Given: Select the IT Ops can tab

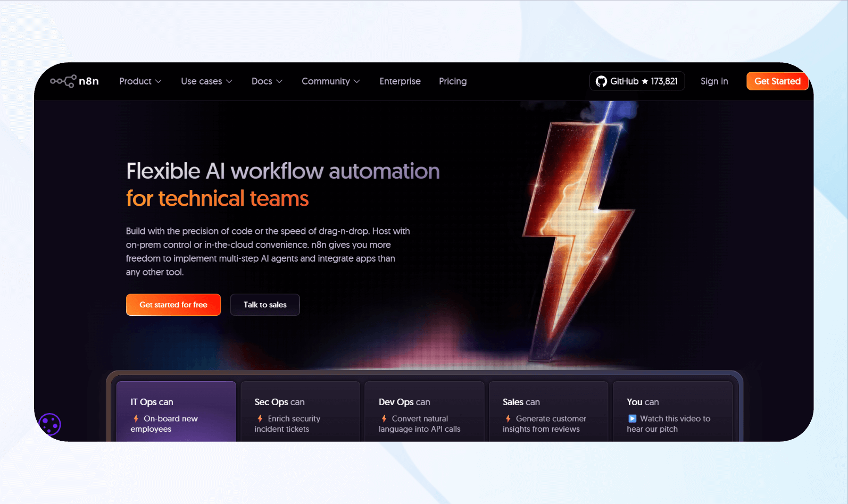Looking at the screenshot, I should click(176, 411).
